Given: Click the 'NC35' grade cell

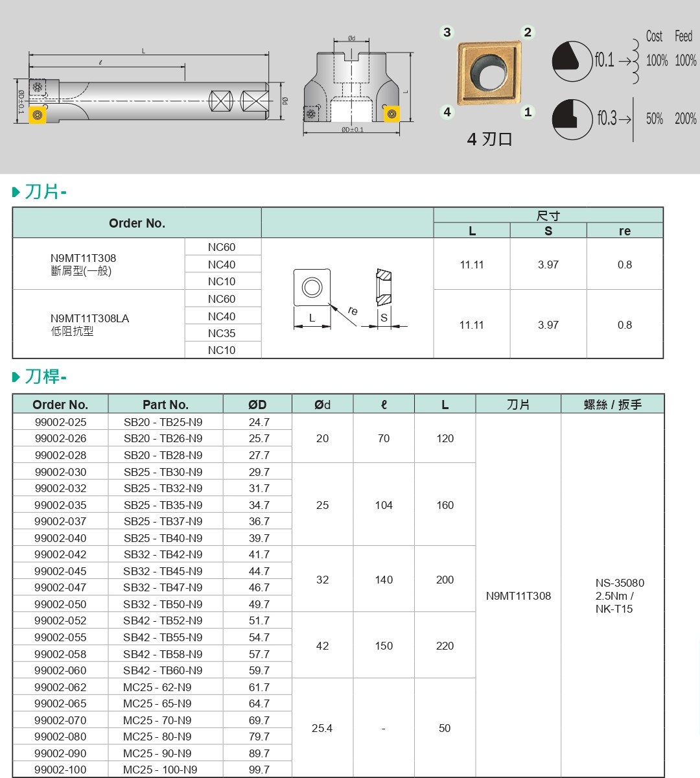Looking at the screenshot, I should 222,333.
